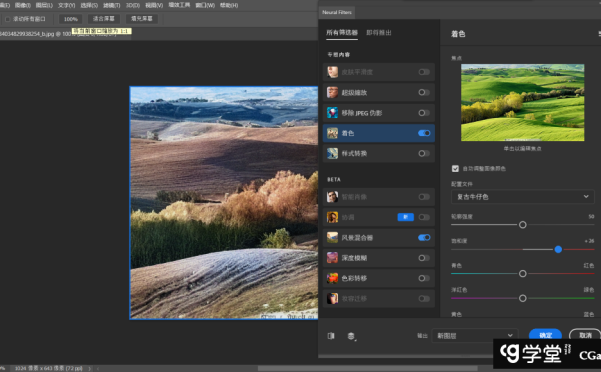Image resolution: width=601 pixels, height=372 pixels.
Task: Click the 适合屏幕 button
Action: click(104, 19)
